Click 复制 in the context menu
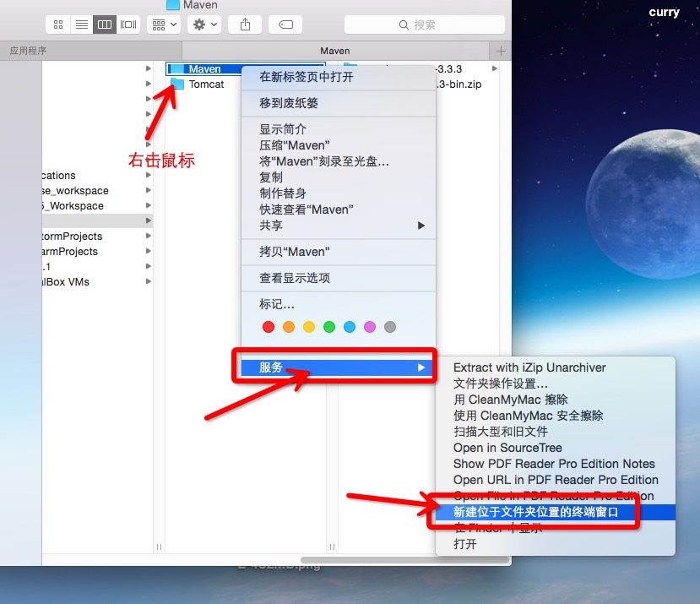This screenshot has width=700, height=604. [x=339, y=177]
